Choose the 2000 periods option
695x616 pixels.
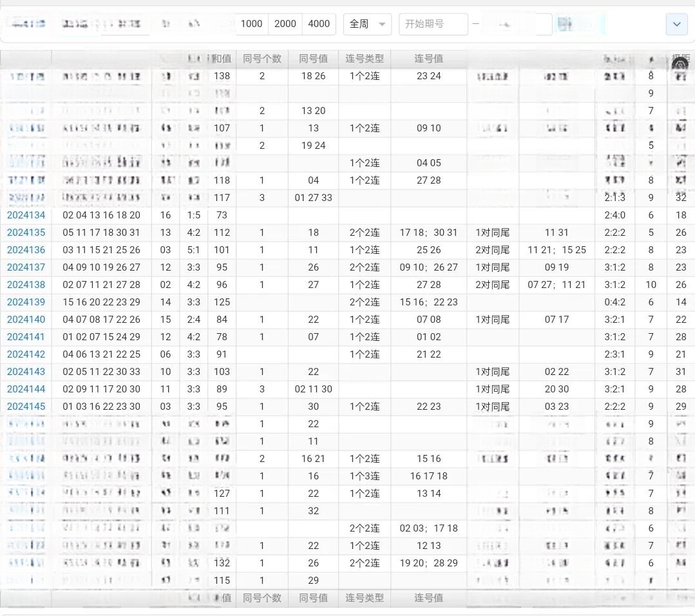(x=285, y=24)
